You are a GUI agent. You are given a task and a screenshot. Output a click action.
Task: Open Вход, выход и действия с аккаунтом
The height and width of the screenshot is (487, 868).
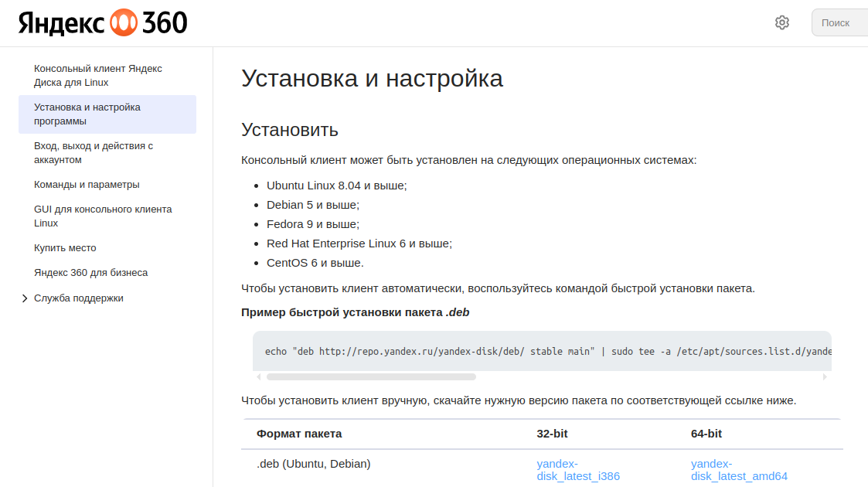pos(94,153)
